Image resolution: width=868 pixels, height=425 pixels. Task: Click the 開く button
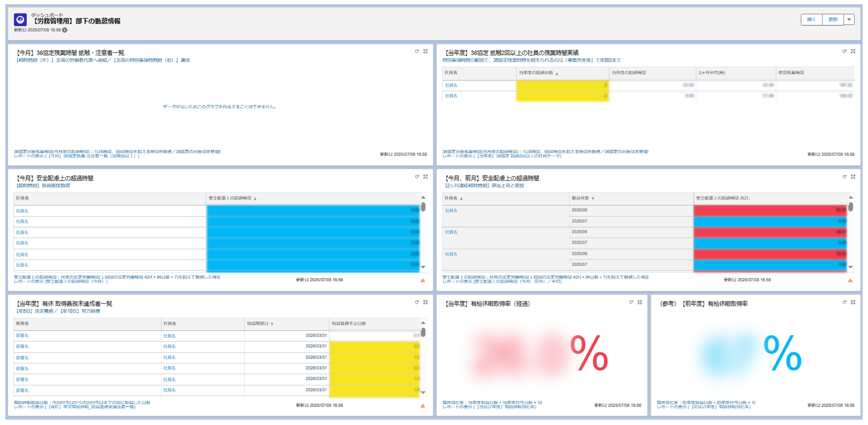coord(812,20)
